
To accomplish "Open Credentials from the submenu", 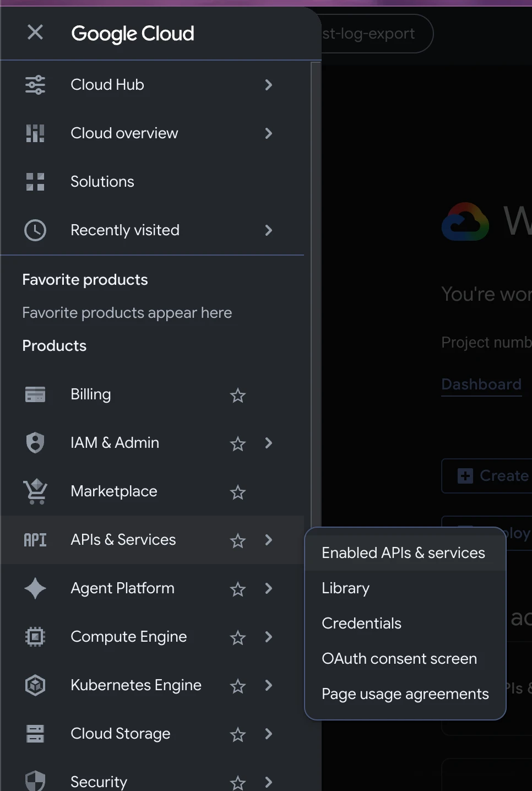I will [x=405, y=624].
